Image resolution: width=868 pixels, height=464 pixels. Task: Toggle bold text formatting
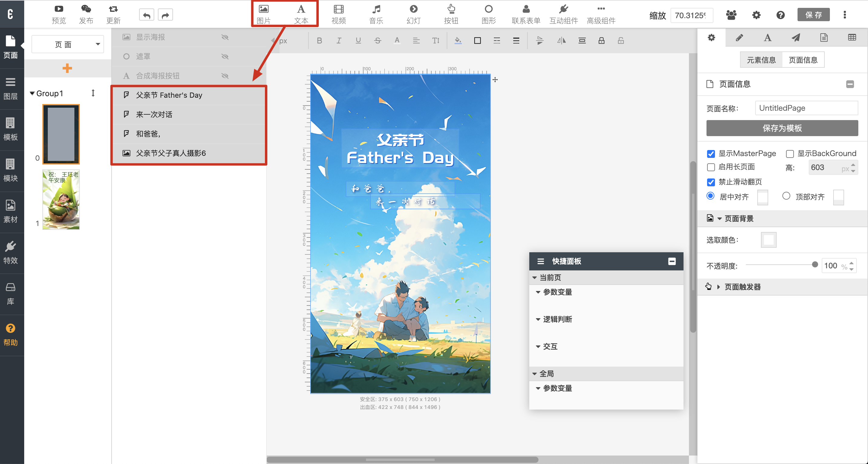(319, 41)
